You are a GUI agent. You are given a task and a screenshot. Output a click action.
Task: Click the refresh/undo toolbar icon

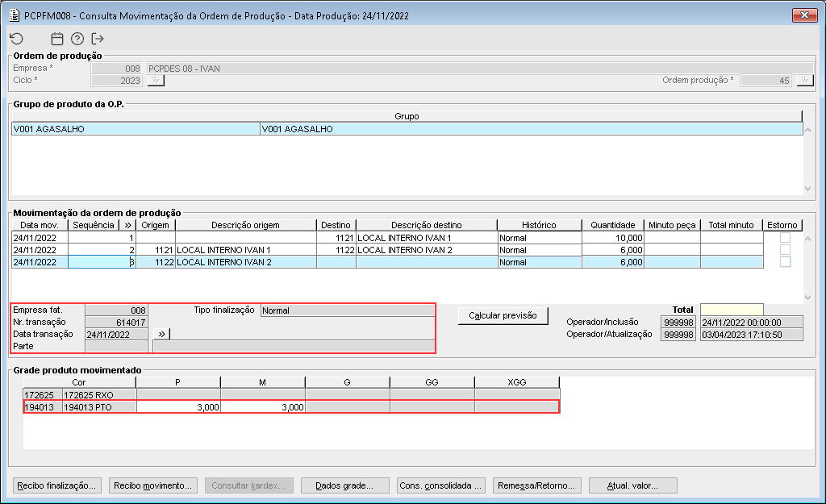click(17, 39)
